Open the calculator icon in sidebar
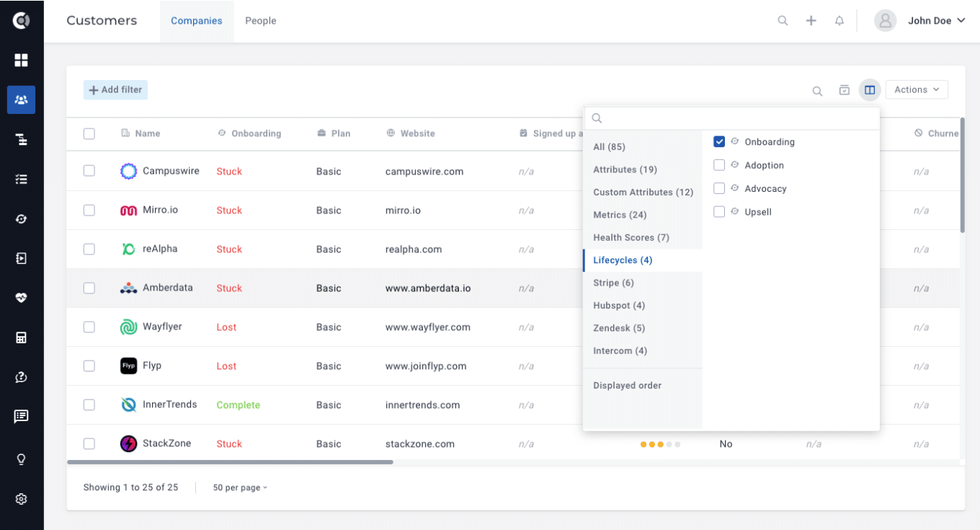The width and height of the screenshot is (980, 530). coord(21,337)
